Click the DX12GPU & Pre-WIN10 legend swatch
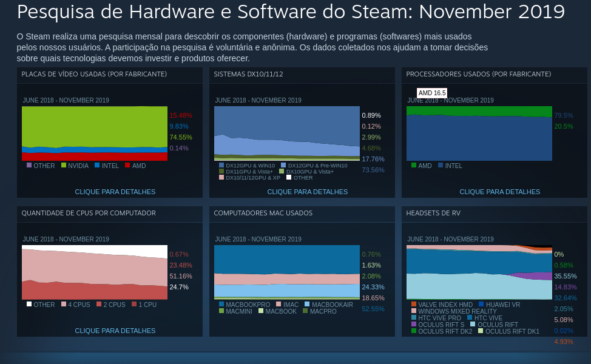The width and height of the screenshot is (591, 364). click(x=283, y=165)
